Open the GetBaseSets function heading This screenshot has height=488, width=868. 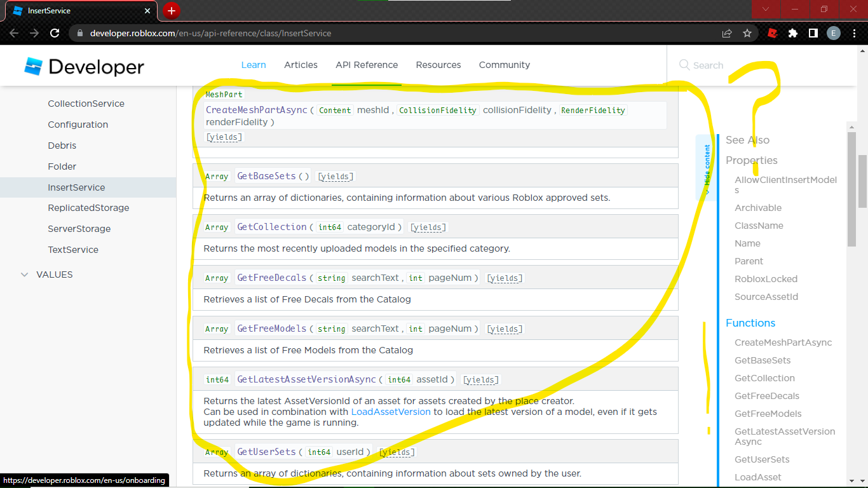pos(266,176)
